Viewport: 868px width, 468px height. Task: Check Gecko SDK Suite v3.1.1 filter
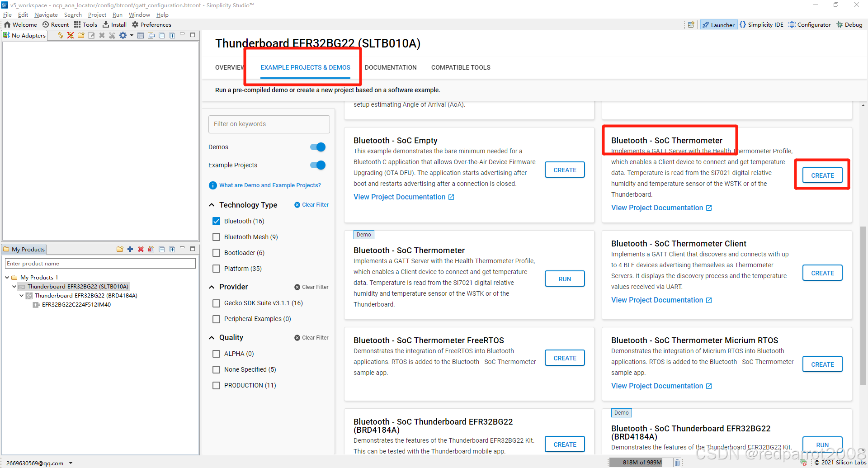(217, 303)
